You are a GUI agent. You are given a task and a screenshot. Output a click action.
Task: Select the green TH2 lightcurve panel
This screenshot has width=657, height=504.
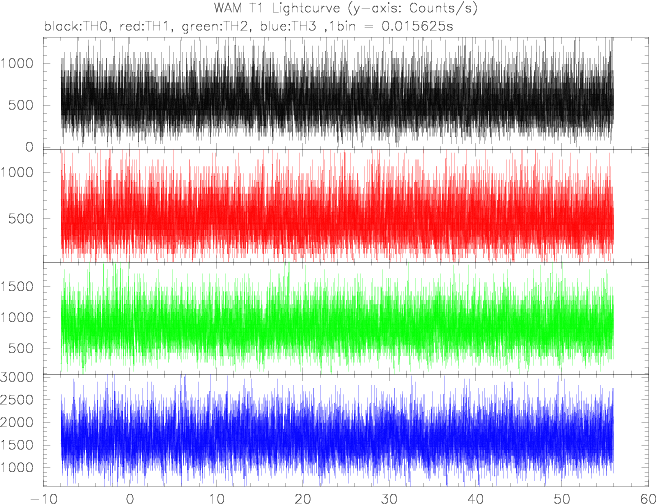pyautogui.click(x=347, y=318)
